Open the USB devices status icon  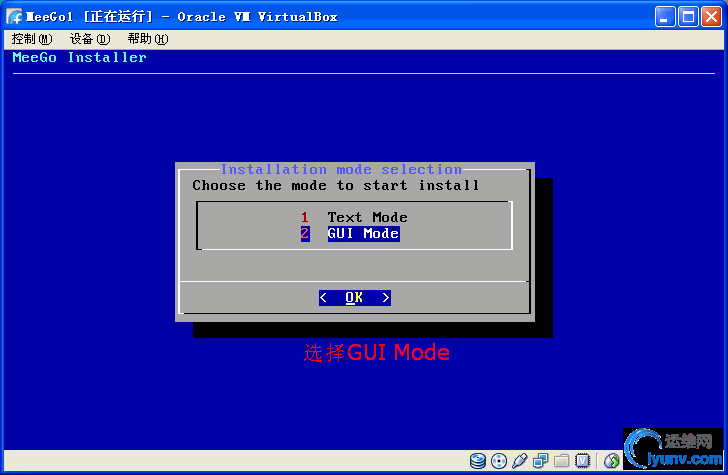[520, 461]
